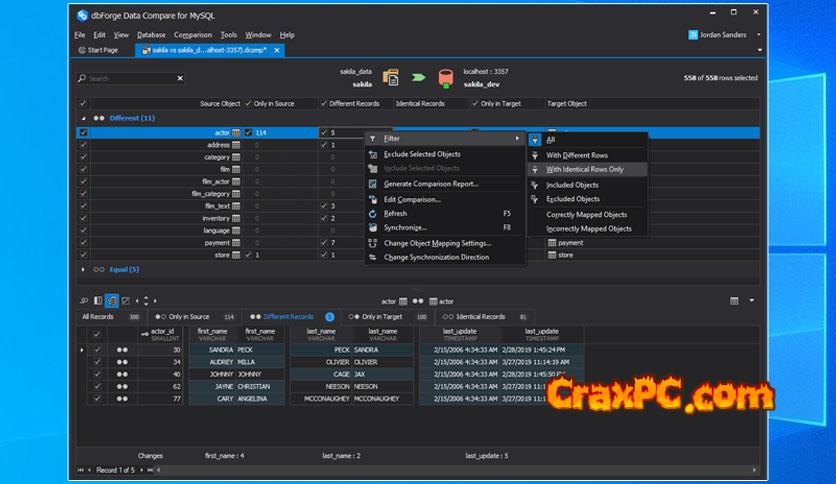Click the Jordan Sanders account button
The height and width of the screenshot is (484, 836).
(x=721, y=34)
